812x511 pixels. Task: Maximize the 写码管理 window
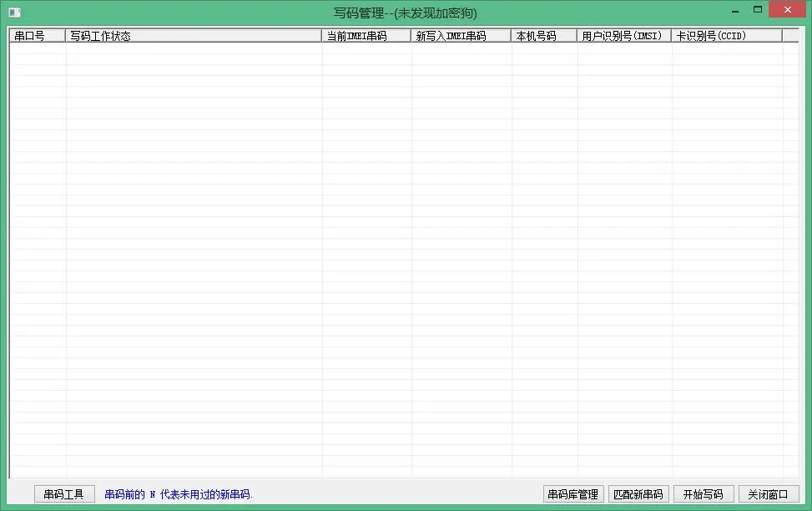click(x=758, y=10)
